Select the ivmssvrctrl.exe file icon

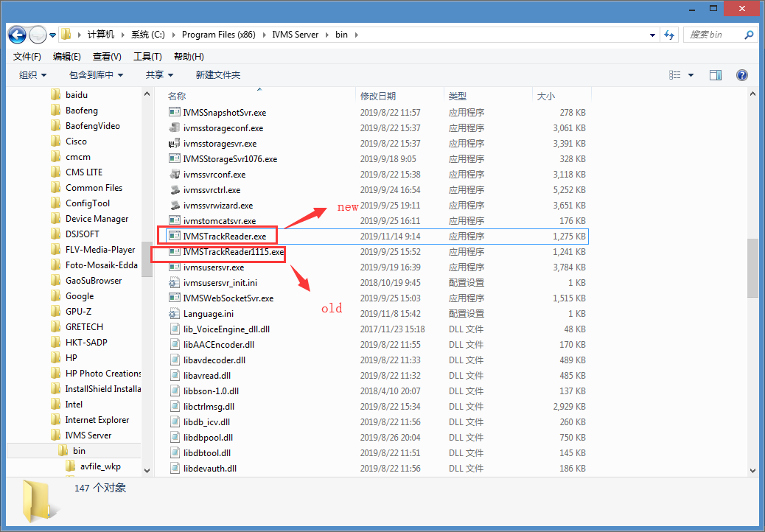tap(174, 189)
